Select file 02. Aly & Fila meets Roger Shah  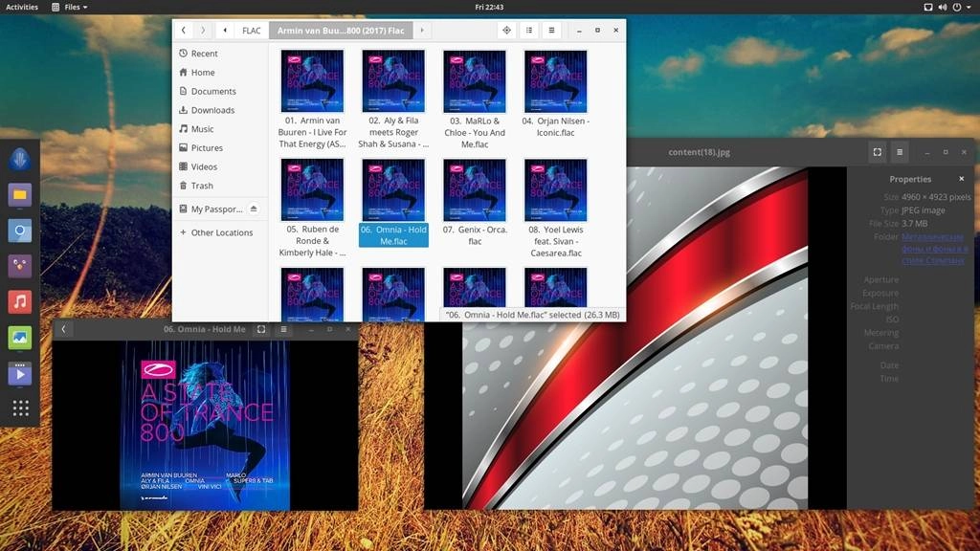tap(393, 99)
